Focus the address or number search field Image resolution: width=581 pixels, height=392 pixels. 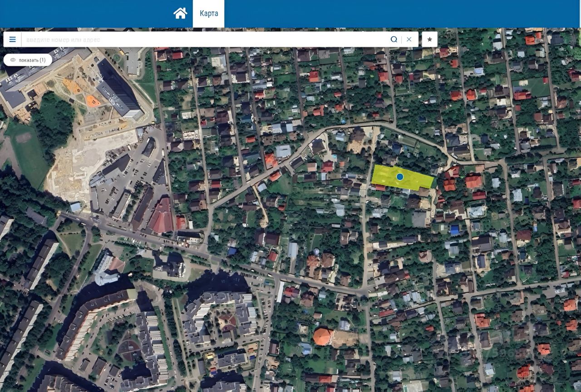click(x=204, y=39)
